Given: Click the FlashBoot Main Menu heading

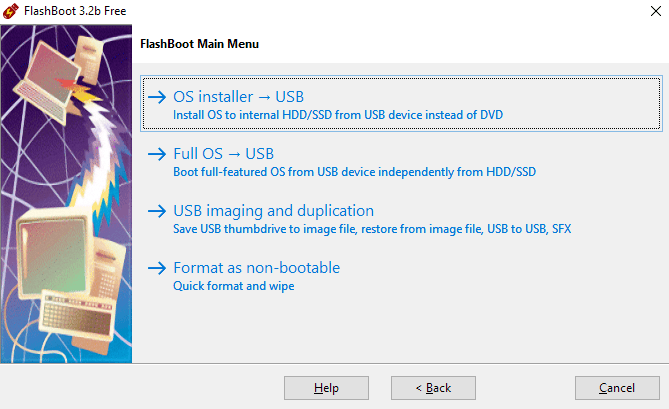Looking at the screenshot, I should point(199,44).
